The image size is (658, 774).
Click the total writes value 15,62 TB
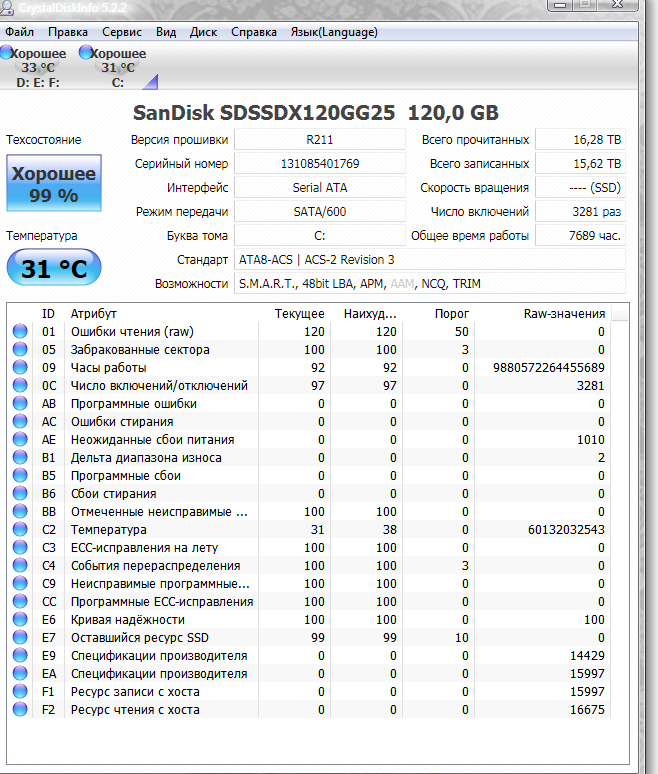point(581,163)
